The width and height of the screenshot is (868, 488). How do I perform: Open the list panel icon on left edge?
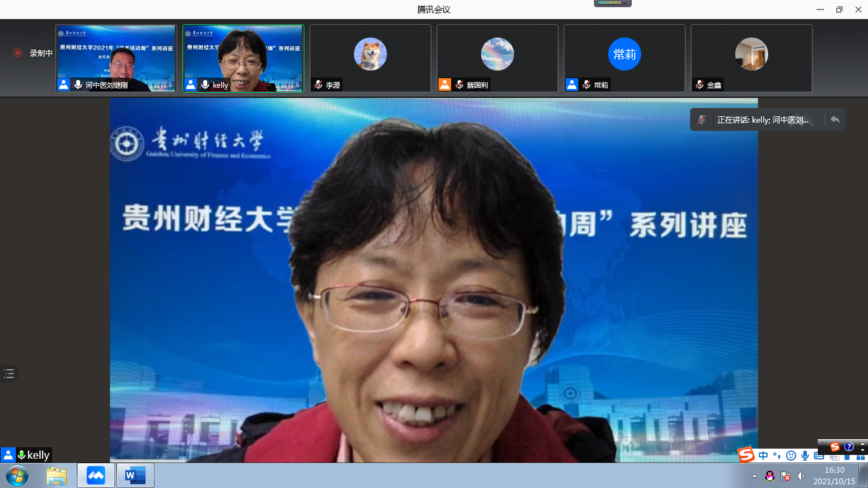9,374
